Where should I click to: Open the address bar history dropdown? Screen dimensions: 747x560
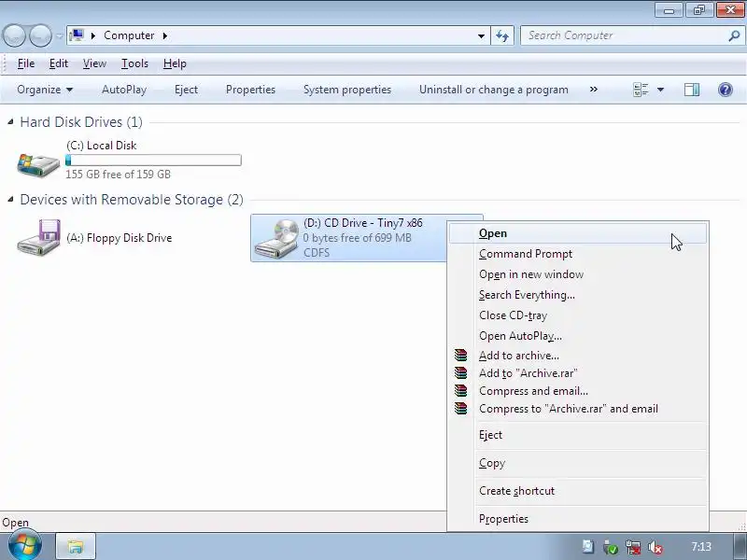(481, 35)
